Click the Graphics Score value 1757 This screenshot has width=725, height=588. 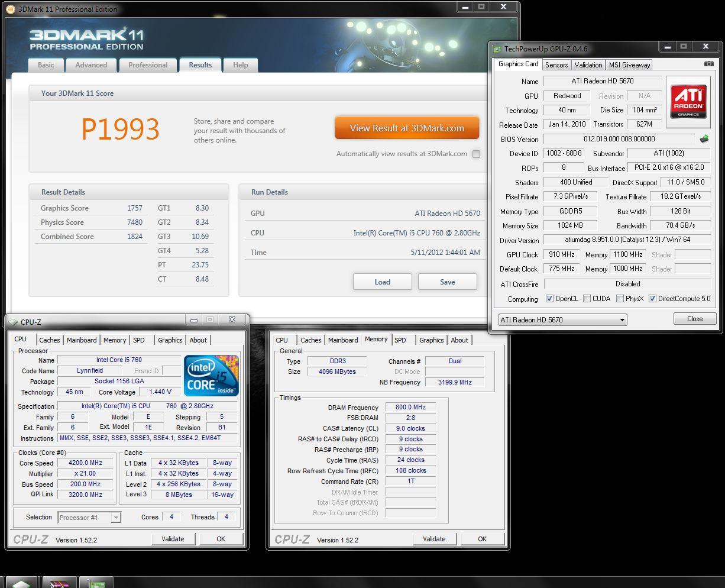tap(135, 208)
